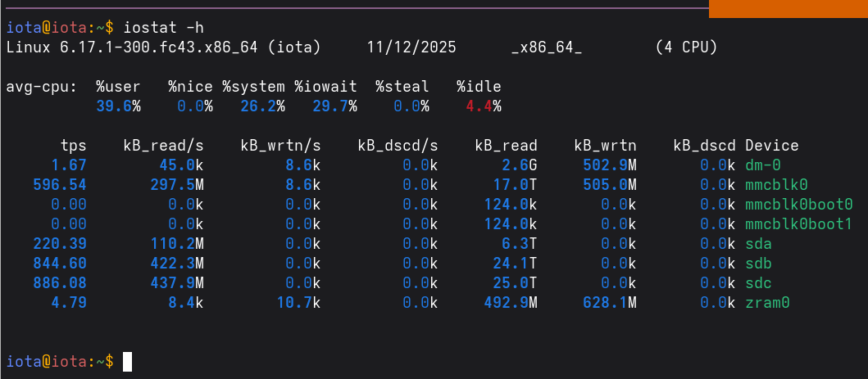The height and width of the screenshot is (379, 868).
Task: Select the mmcblk0boot1 device label
Action: tap(799, 223)
